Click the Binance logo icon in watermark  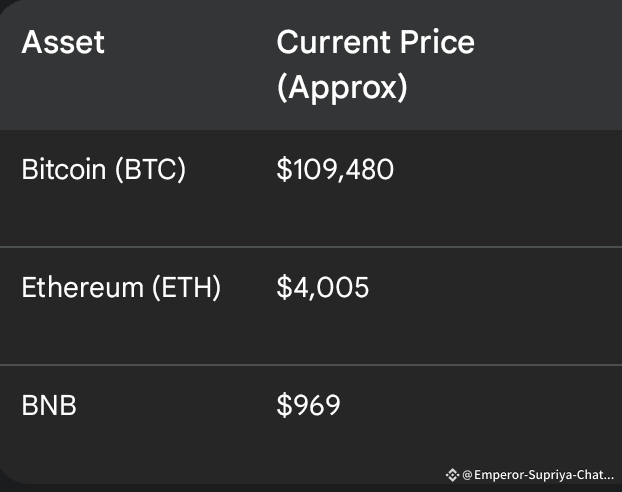452,475
